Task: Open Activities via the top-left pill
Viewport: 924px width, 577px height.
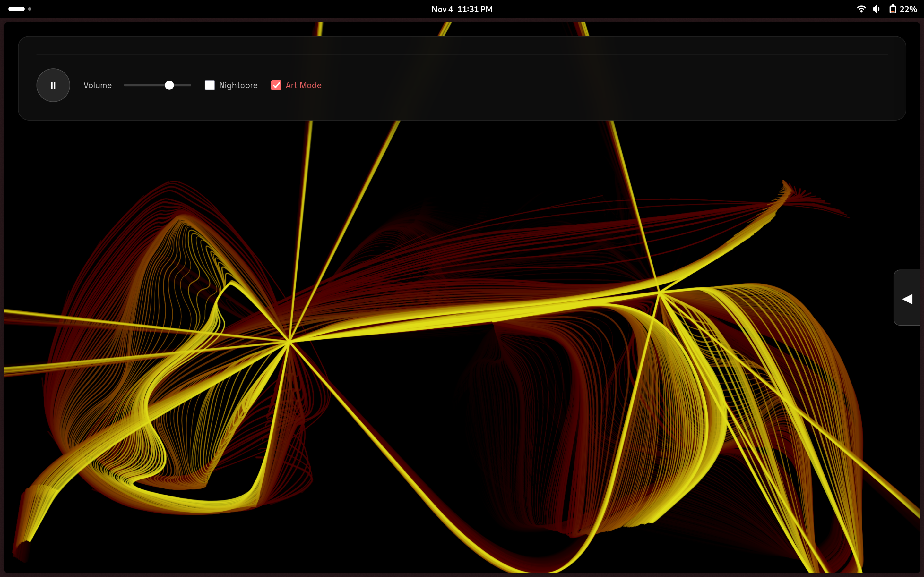Action: click(16, 9)
